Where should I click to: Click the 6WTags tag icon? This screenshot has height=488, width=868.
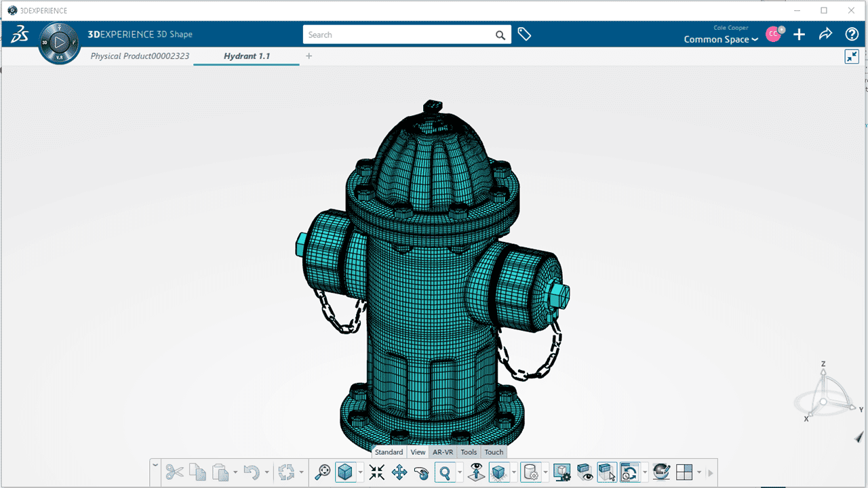(x=524, y=35)
